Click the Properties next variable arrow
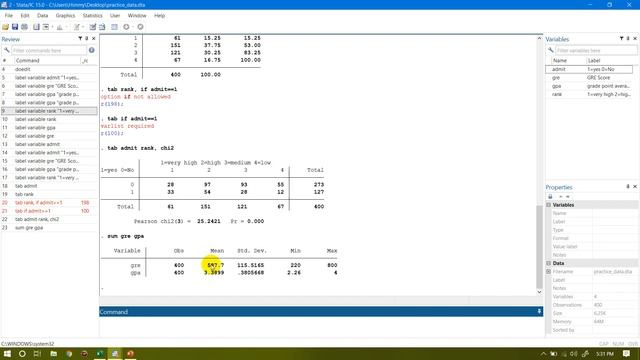The height and width of the screenshot is (360, 640). tap(567, 196)
